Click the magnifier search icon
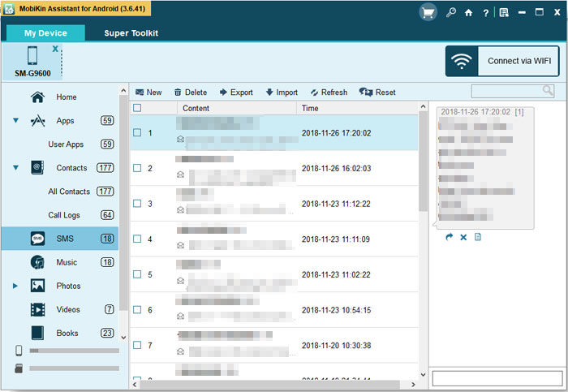This screenshot has width=568, height=392. pyautogui.click(x=548, y=90)
